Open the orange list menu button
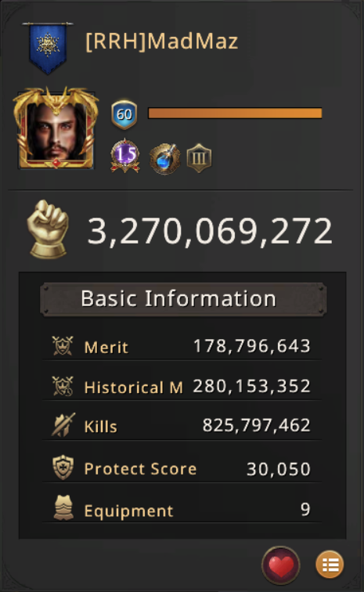The image size is (364, 592). pyautogui.click(x=330, y=565)
